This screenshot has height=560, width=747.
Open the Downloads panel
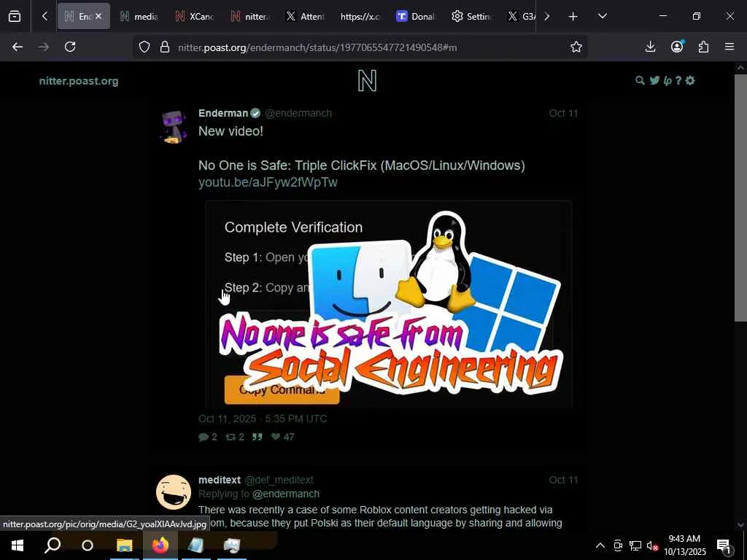pyautogui.click(x=650, y=47)
